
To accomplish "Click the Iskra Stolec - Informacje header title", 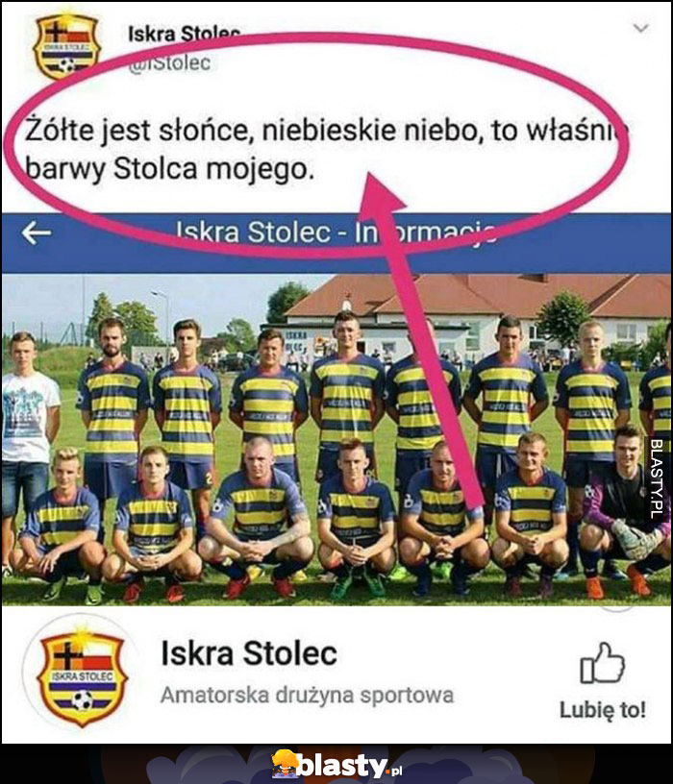I will pos(336,233).
